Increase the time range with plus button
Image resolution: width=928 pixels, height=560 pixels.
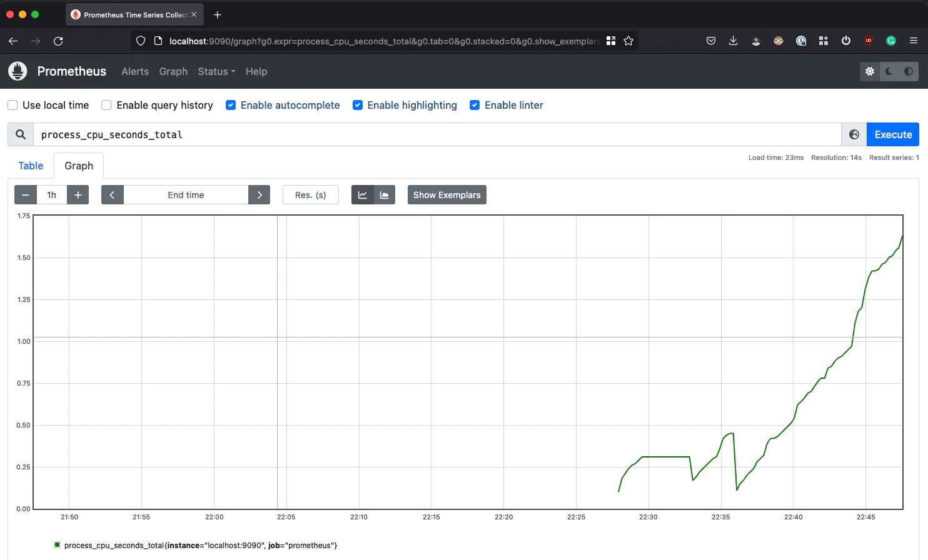point(78,195)
